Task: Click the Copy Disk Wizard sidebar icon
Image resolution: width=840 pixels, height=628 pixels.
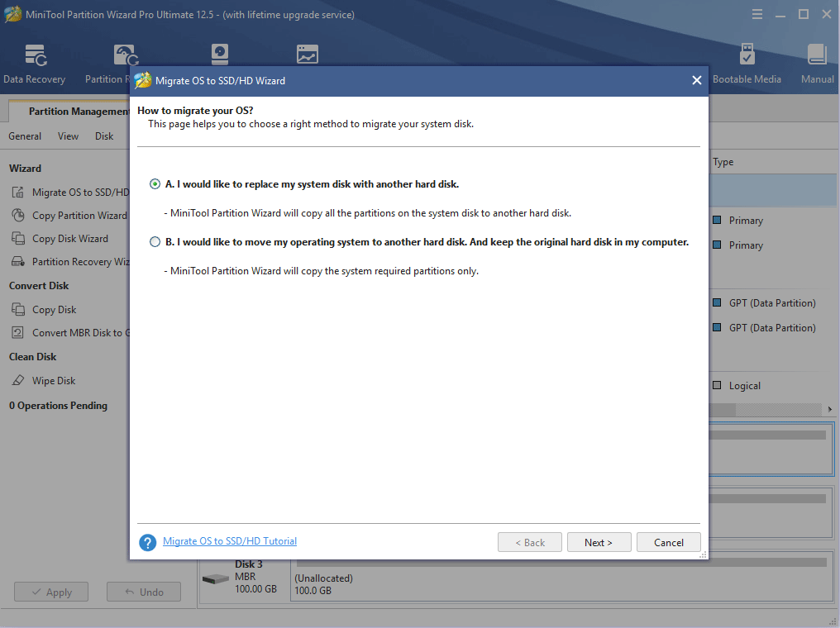Action: [17, 238]
